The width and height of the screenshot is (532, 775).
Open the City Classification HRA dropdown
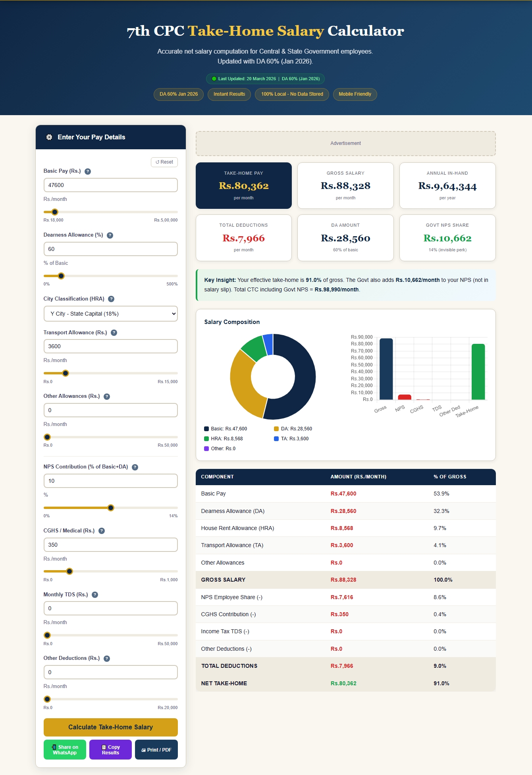[110, 314]
